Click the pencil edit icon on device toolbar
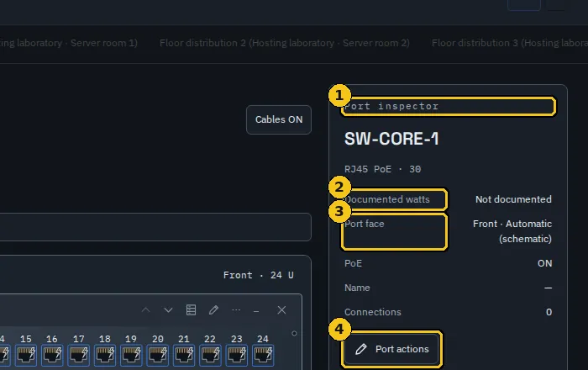The height and width of the screenshot is (370, 588). 213,310
